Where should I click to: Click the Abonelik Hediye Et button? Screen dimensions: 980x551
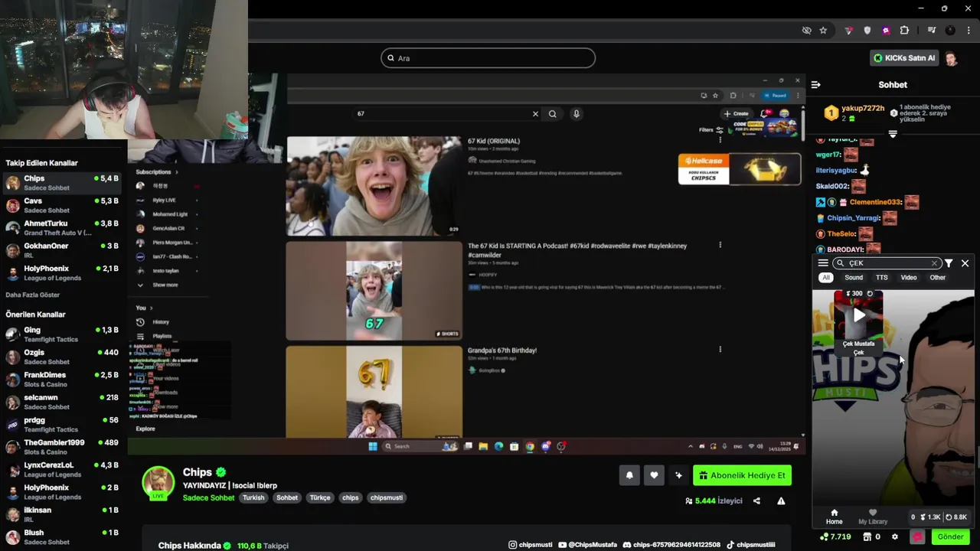(742, 475)
